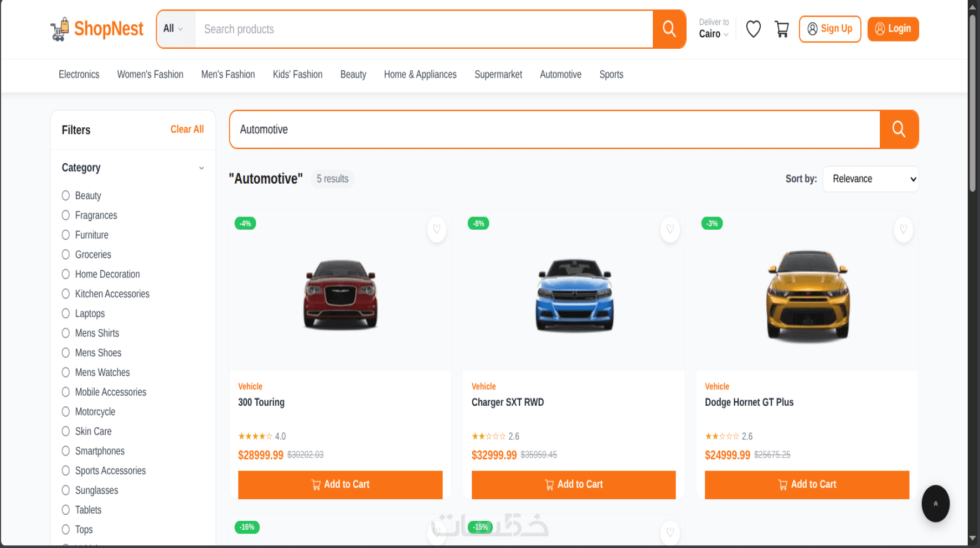The height and width of the screenshot is (548, 980).
Task: Click the Automotive search magnifier button
Action: pyautogui.click(x=899, y=130)
